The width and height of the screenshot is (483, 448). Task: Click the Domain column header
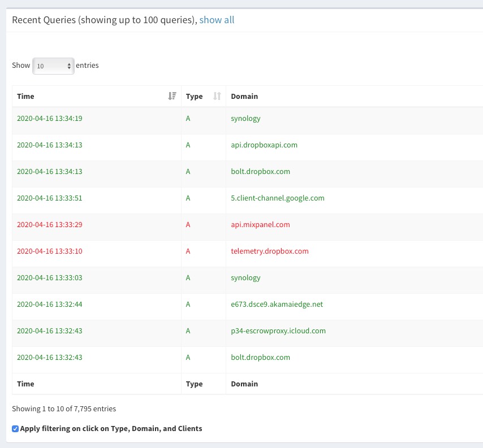click(244, 96)
